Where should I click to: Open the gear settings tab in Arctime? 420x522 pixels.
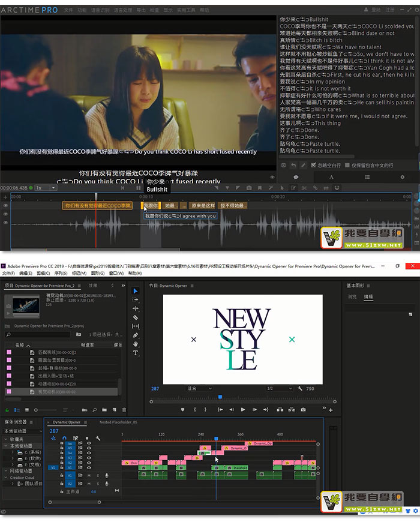click(403, 177)
